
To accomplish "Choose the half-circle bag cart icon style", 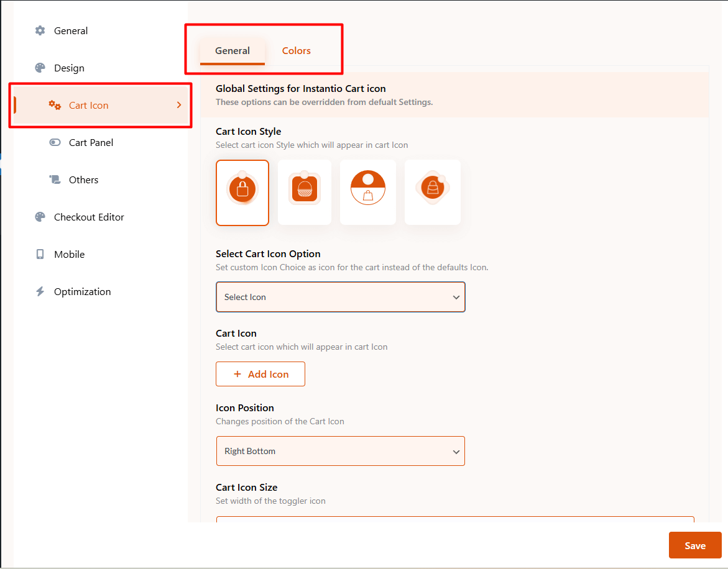I will click(x=368, y=193).
